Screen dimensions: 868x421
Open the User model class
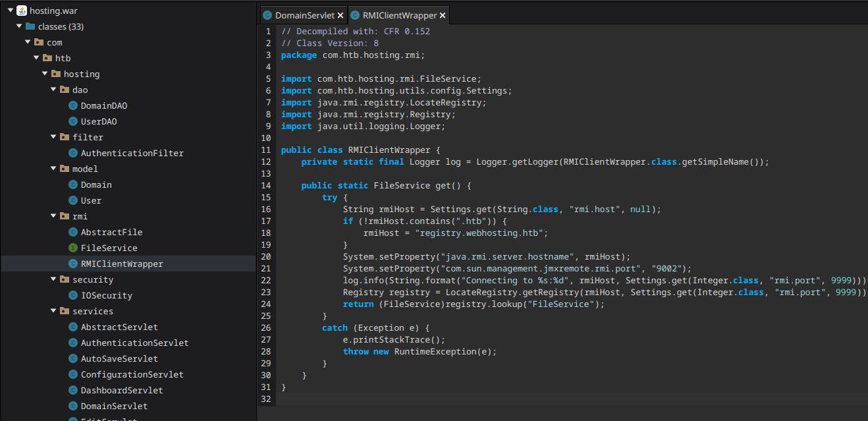coord(91,200)
